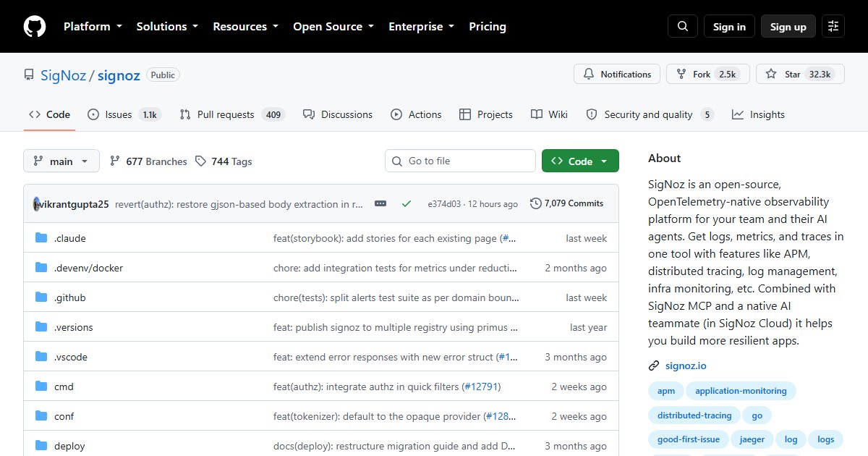Click the .vscode folder icon
868x456 pixels.
(x=41, y=357)
